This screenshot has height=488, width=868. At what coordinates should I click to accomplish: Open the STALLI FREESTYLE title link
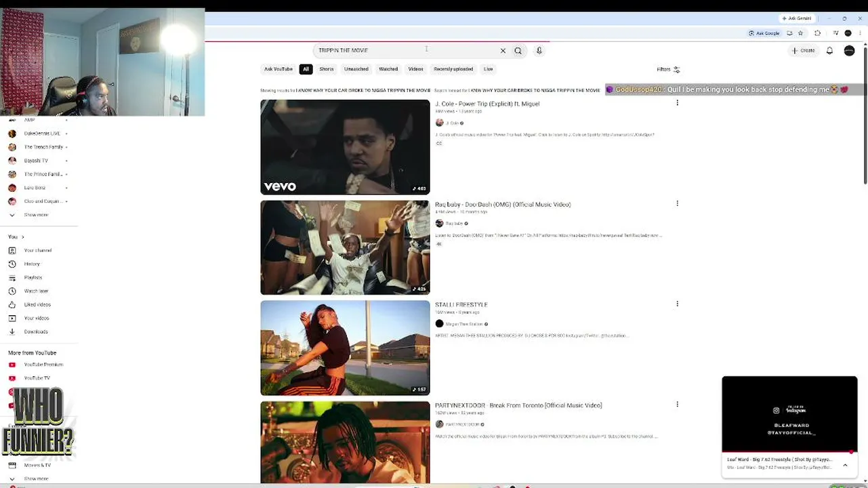[461, 305]
